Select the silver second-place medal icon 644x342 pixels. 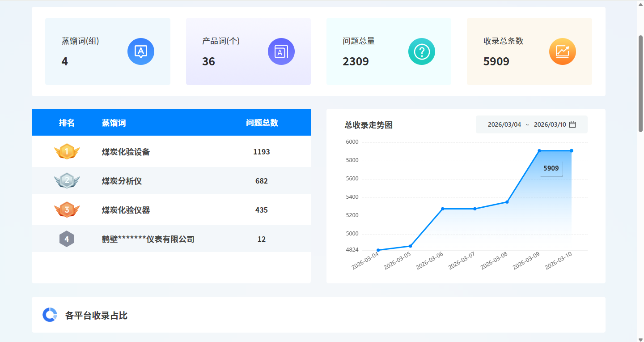click(x=67, y=180)
